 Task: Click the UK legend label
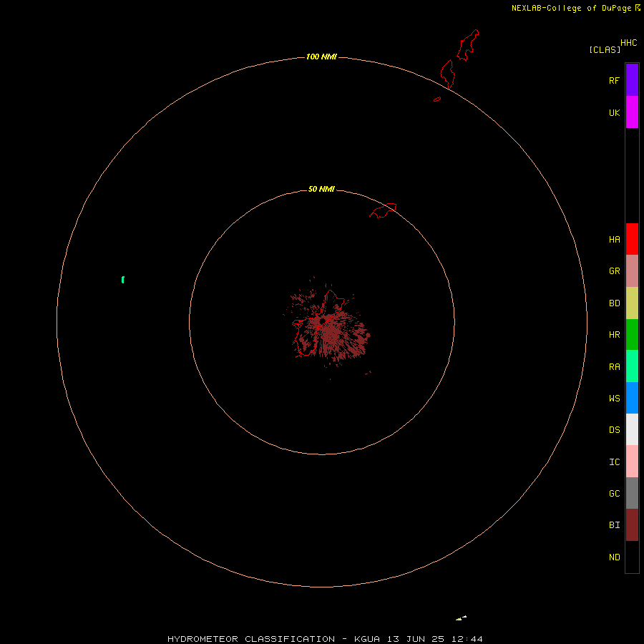[x=614, y=112]
